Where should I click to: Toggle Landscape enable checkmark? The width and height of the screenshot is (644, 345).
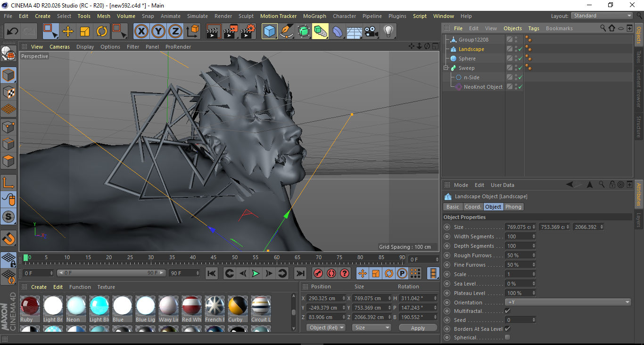point(520,49)
